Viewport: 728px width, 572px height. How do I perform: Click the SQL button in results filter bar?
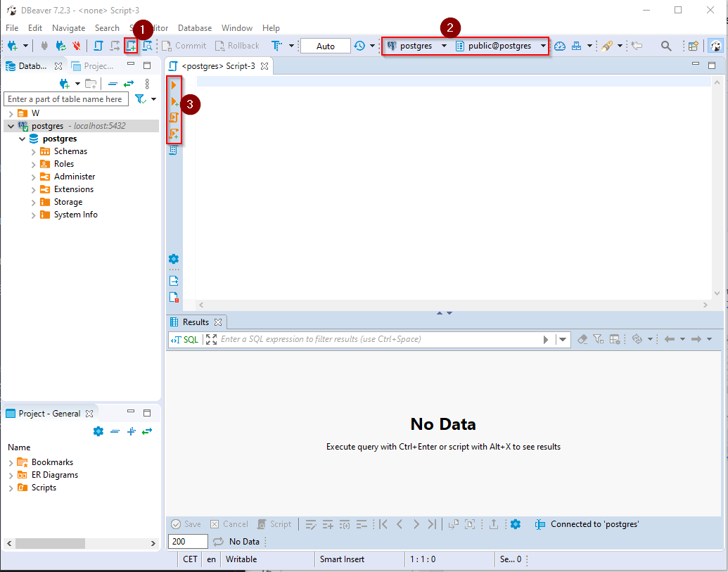tap(184, 339)
